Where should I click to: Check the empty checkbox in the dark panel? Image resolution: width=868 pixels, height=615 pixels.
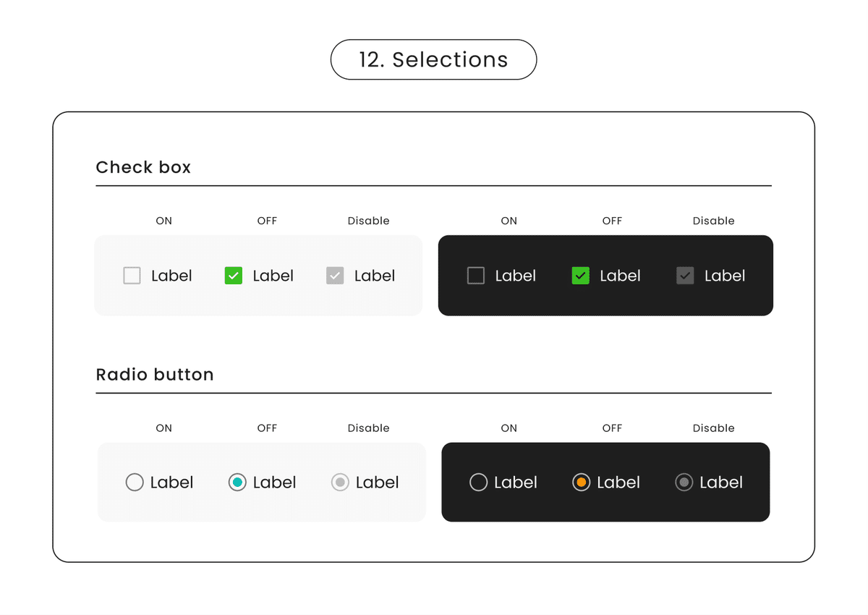pyautogui.click(x=476, y=276)
